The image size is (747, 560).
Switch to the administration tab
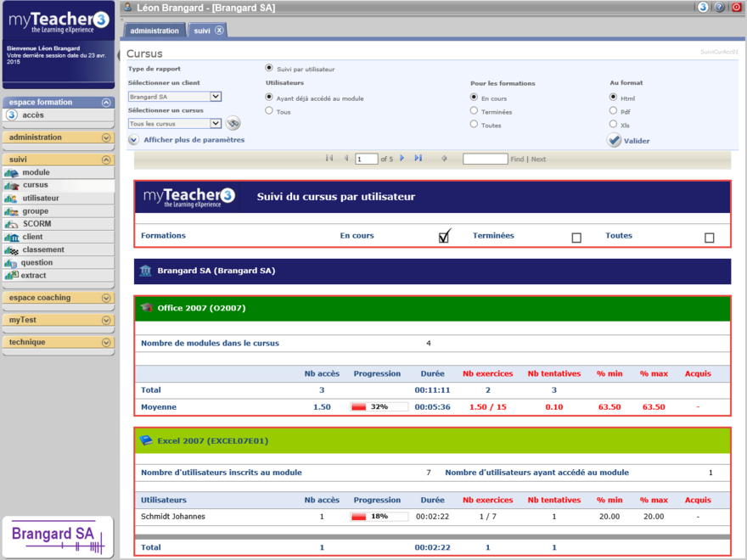tap(154, 31)
